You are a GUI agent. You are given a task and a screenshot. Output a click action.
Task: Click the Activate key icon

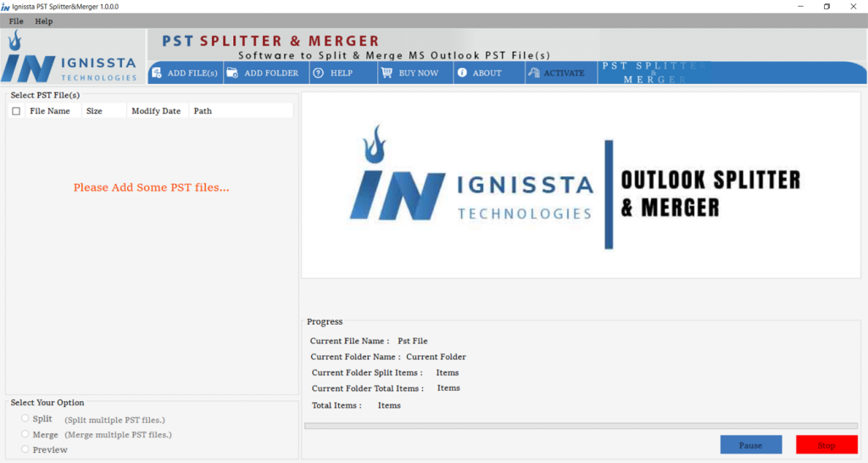[x=533, y=73]
